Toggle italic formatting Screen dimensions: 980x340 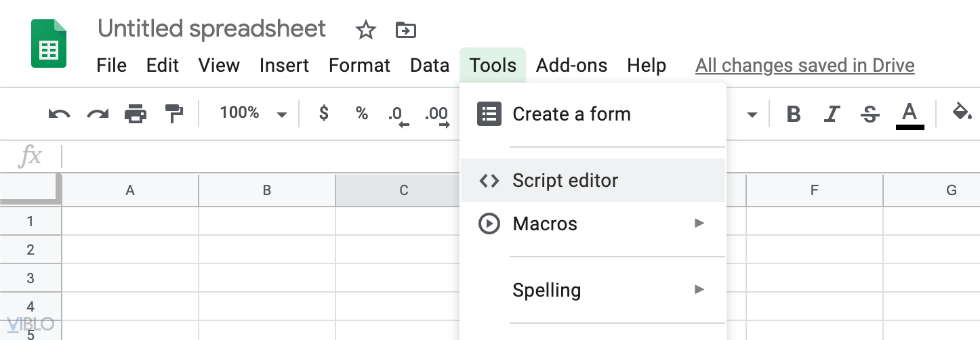(831, 114)
